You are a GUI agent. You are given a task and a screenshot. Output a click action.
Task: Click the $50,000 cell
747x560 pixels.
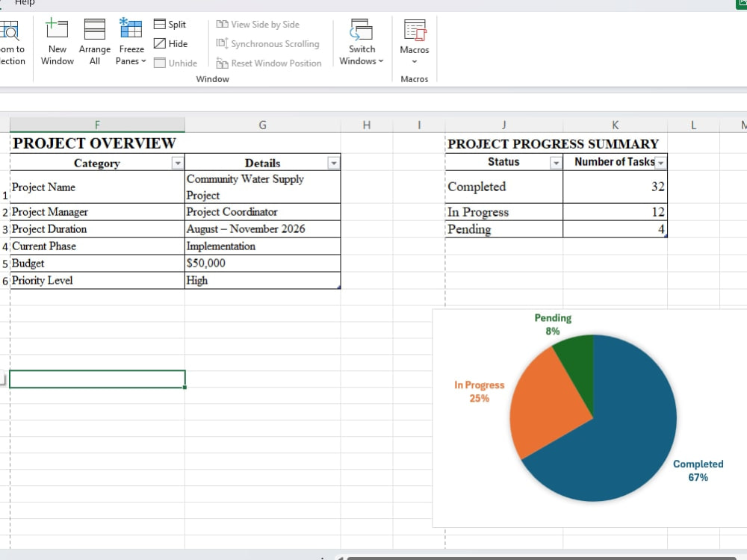point(262,264)
